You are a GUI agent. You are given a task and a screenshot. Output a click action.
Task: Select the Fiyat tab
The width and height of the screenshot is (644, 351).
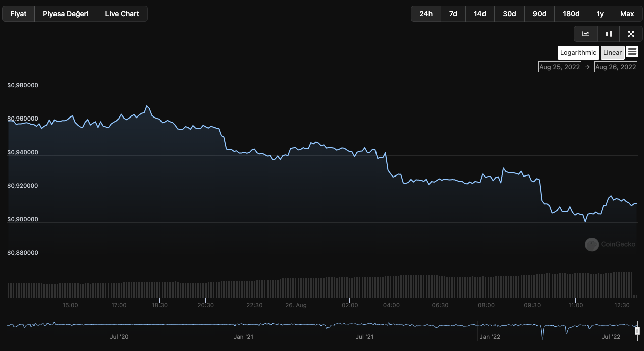point(18,14)
